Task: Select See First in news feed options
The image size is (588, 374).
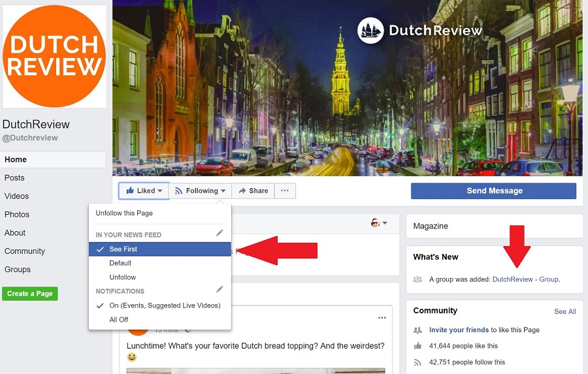Action: 160,249
